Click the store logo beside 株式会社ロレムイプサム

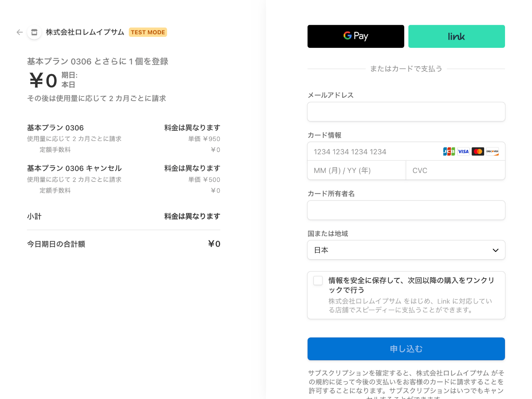coord(34,32)
